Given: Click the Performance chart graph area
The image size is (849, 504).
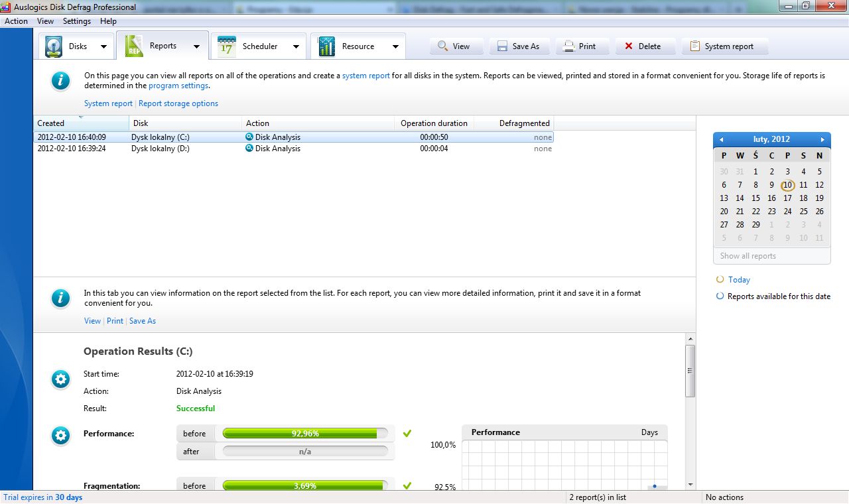Looking at the screenshot, I should [564, 464].
